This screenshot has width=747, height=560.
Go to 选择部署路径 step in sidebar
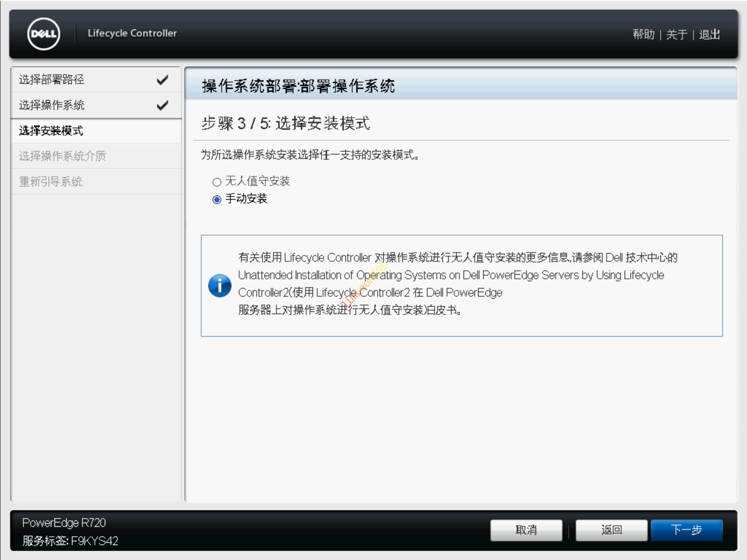52,79
